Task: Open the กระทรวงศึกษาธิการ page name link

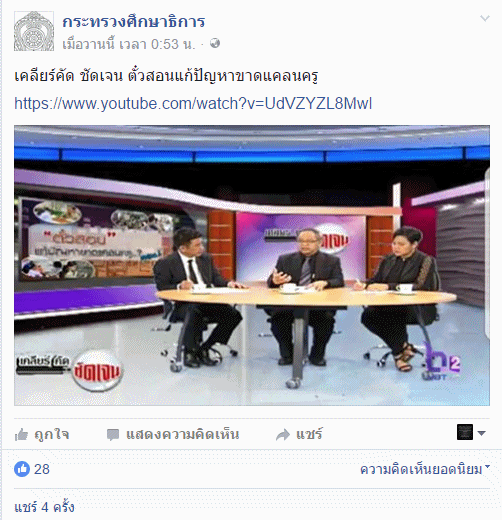Action: click(134, 22)
